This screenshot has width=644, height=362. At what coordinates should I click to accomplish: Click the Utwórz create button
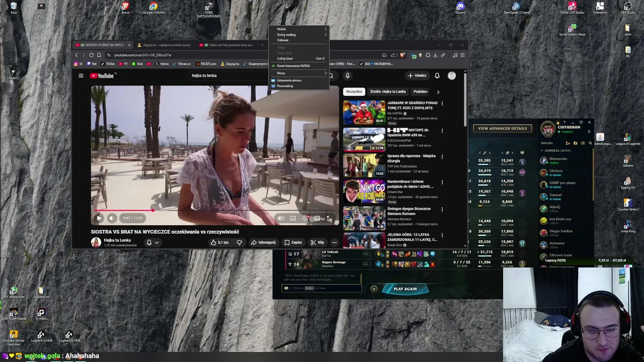[417, 75]
